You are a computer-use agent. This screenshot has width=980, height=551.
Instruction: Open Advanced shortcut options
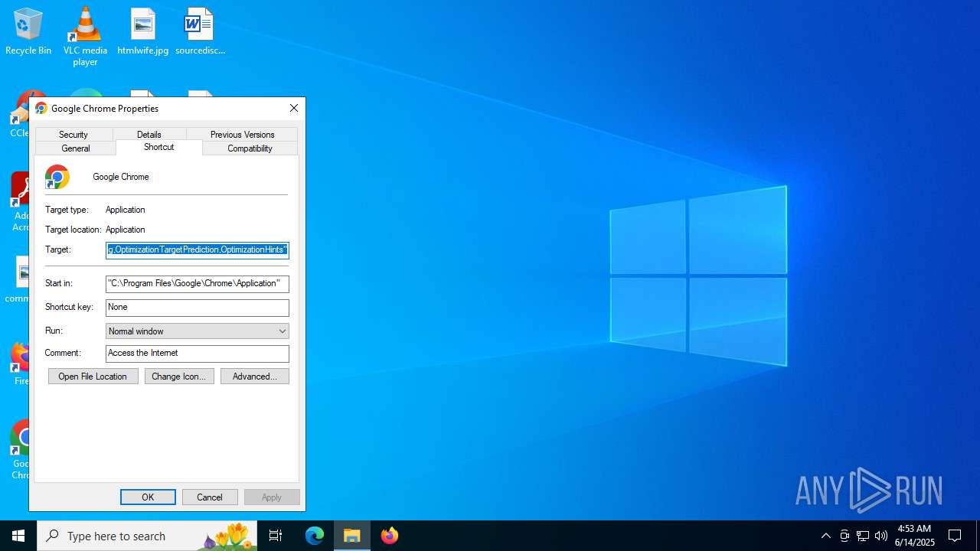click(x=255, y=377)
